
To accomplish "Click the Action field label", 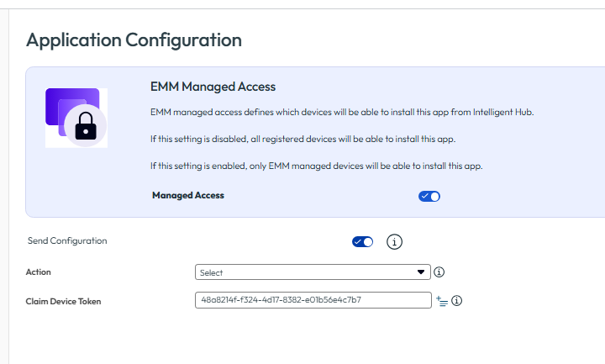I will tap(38, 272).
